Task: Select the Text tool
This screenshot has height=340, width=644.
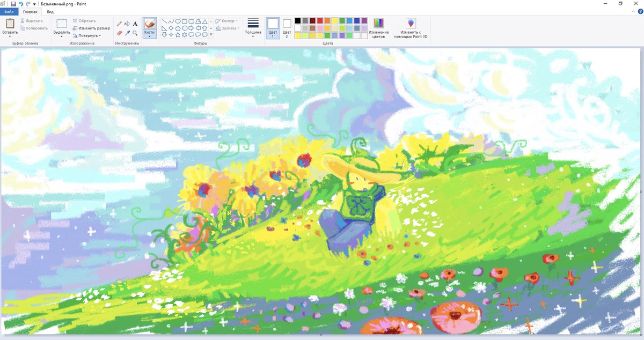Action: (x=135, y=24)
